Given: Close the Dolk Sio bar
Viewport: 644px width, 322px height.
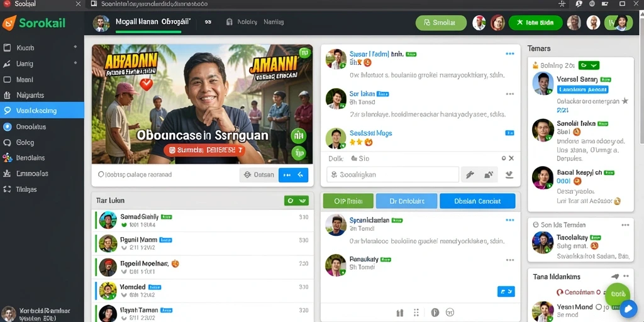Looking at the screenshot, I should (x=511, y=158).
